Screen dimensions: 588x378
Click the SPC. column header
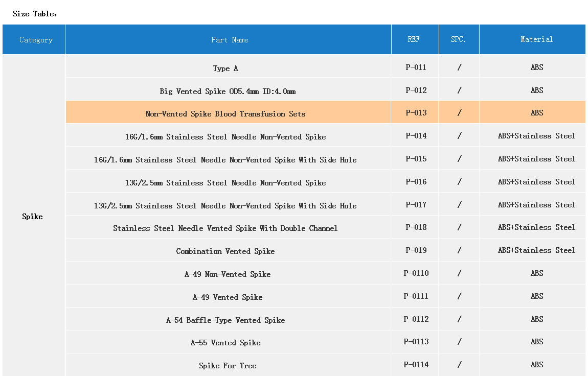[x=458, y=39]
